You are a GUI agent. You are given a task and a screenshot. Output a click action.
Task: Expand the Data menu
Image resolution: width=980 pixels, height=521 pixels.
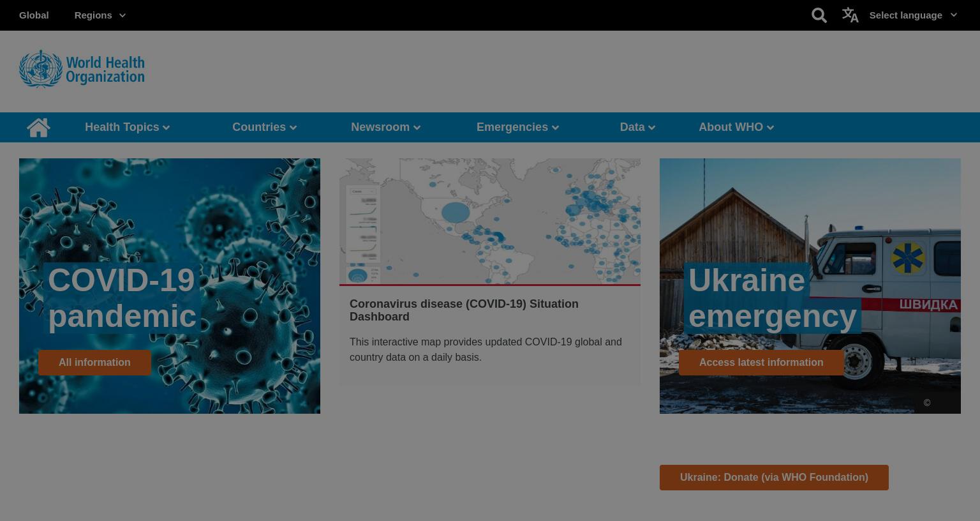(637, 127)
